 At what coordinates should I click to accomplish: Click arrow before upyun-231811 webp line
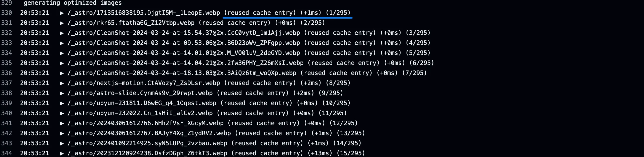pos(62,103)
